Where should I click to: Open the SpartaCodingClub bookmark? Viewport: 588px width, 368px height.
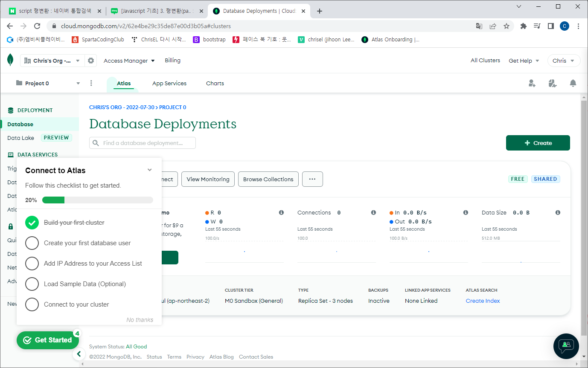[x=98, y=40]
